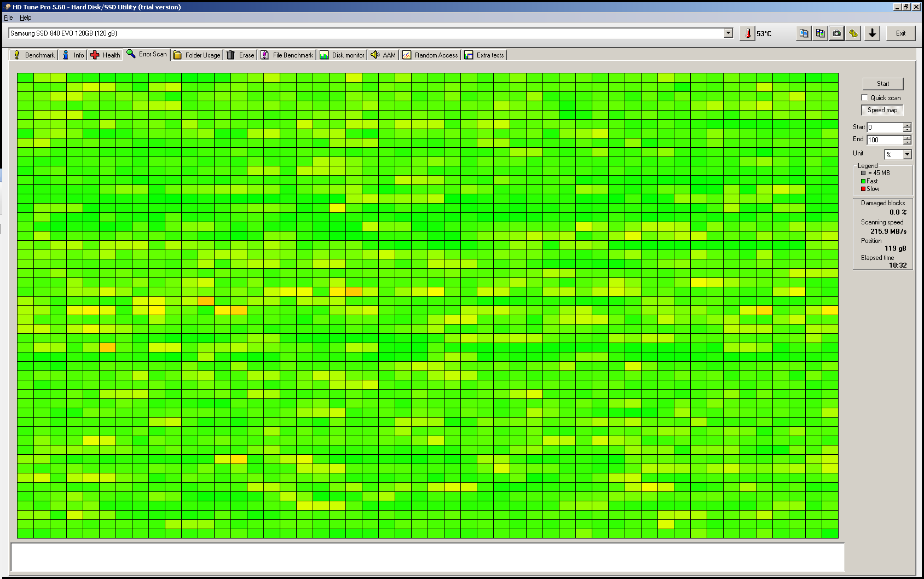Copy text results to clipboard
924x579 pixels.
click(x=804, y=33)
